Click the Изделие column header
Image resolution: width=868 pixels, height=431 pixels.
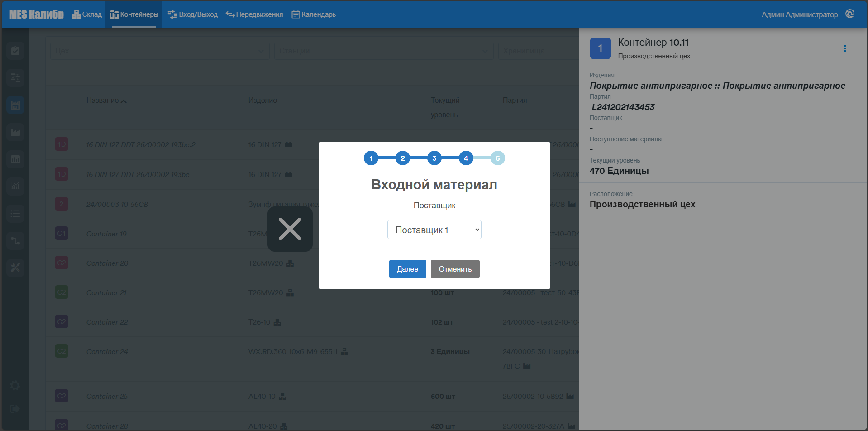click(x=262, y=100)
